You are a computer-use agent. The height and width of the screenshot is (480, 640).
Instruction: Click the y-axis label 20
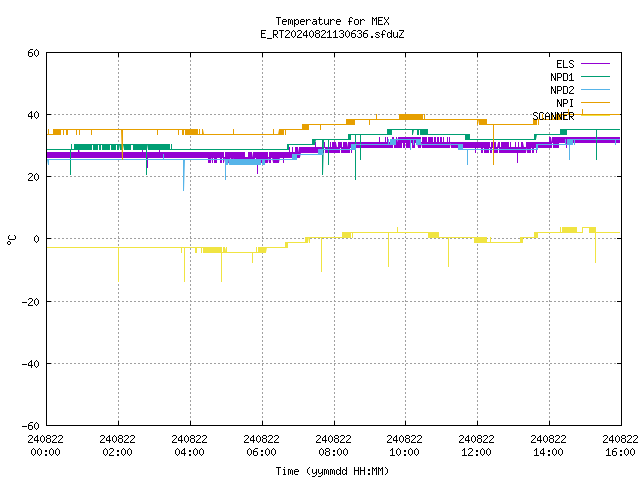tap(33, 177)
